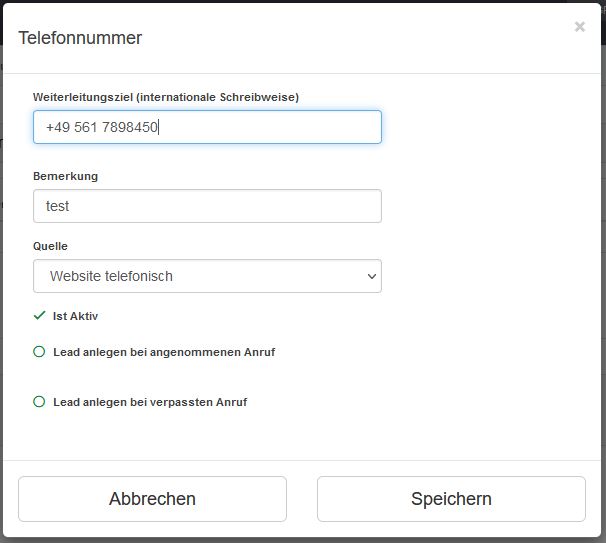Image resolution: width=606 pixels, height=543 pixels.
Task: Save the phone number with Speichern
Action: (x=451, y=499)
